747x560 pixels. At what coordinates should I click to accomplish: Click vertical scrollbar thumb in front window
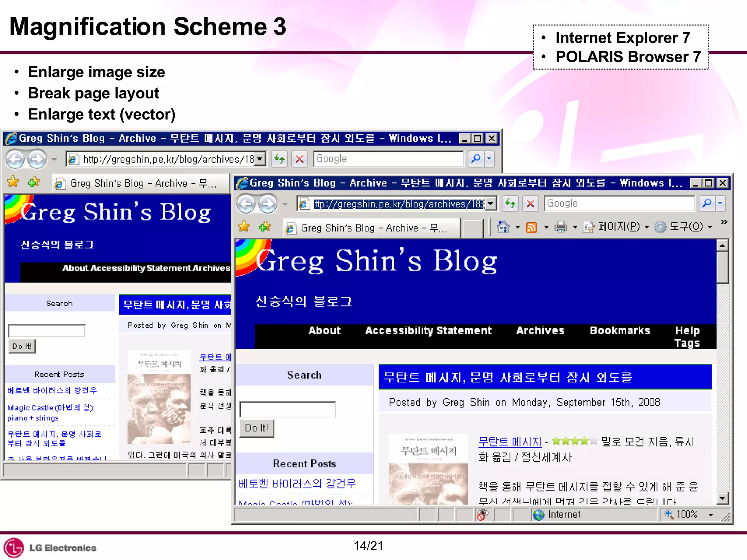click(x=722, y=268)
